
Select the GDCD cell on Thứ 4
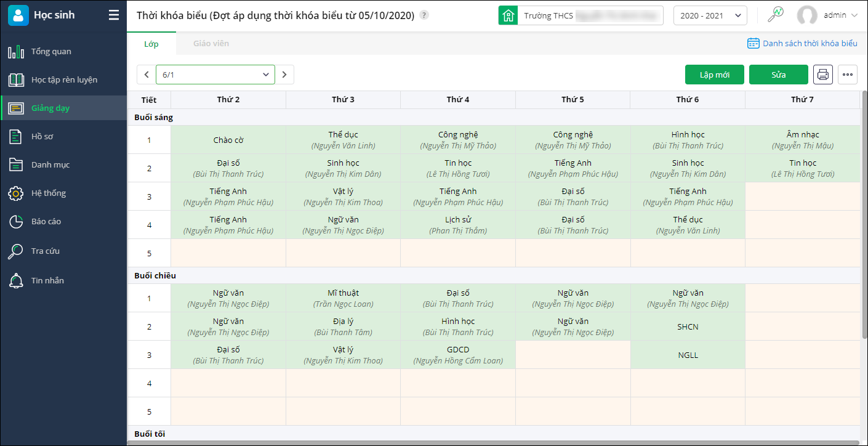click(458, 355)
